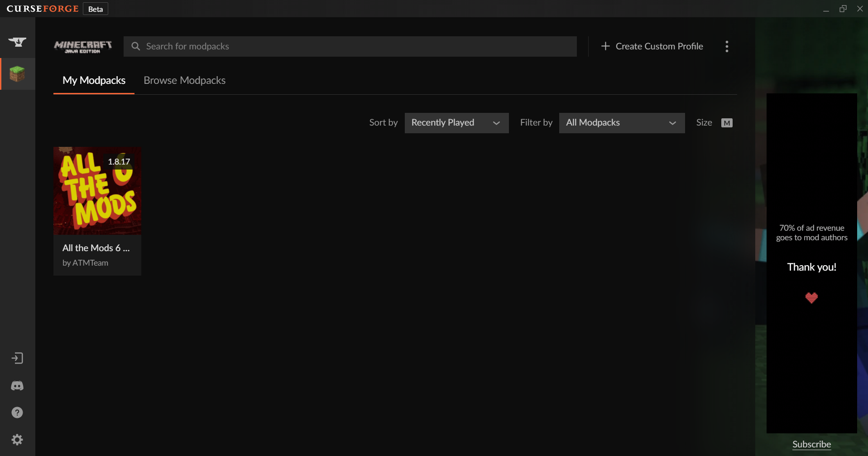
Task: Click the Search for modpacks field
Action: [x=358, y=46]
